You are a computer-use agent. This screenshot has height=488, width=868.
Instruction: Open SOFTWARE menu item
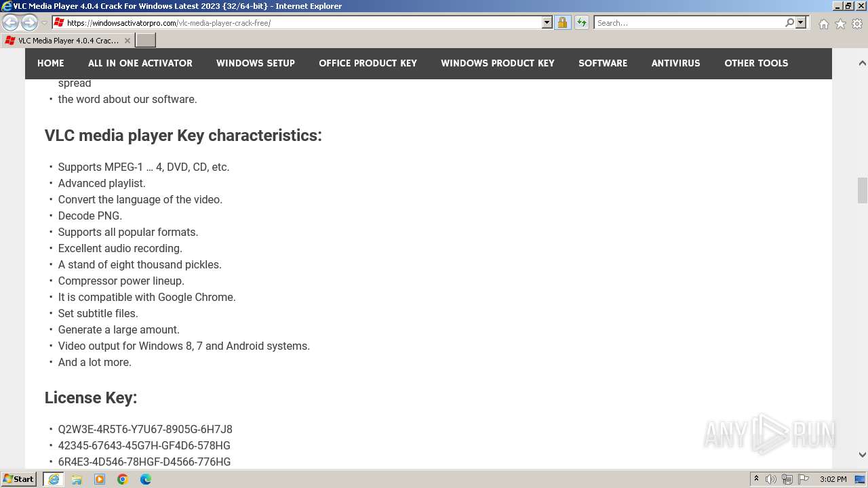603,63
